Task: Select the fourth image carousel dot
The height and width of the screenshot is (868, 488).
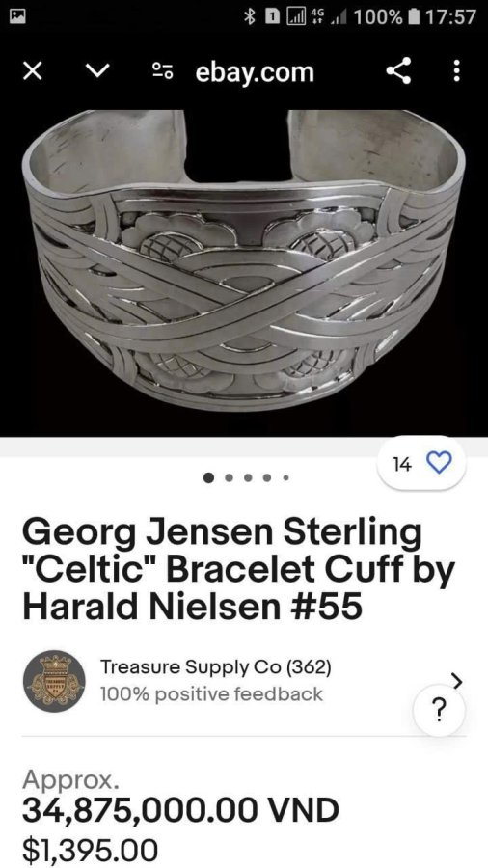Action: tap(267, 477)
